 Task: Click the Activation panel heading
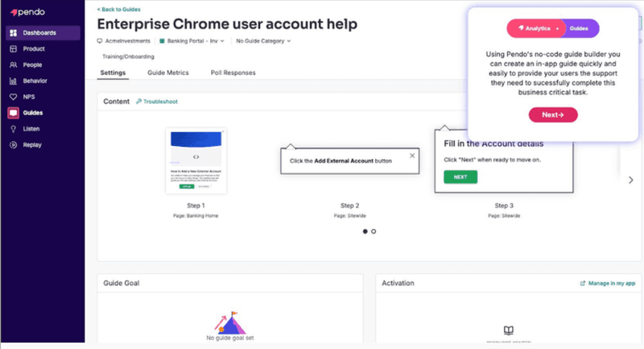398,283
